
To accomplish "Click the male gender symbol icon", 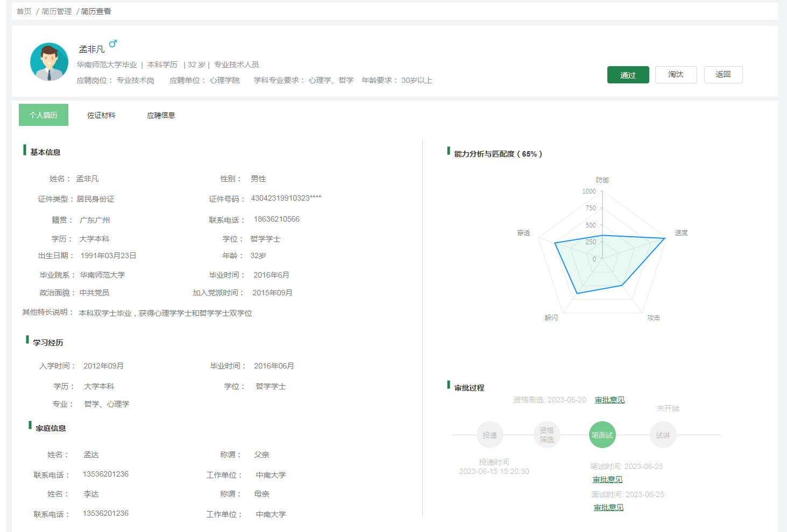I will tap(113, 44).
